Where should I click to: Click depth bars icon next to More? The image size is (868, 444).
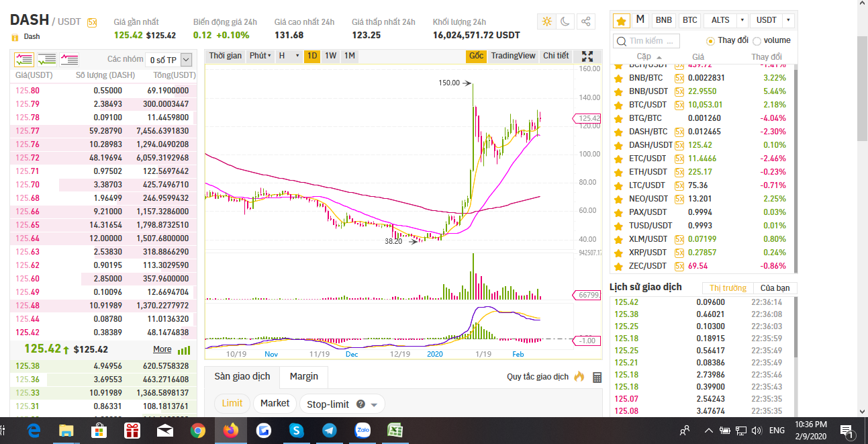(184, 350)
